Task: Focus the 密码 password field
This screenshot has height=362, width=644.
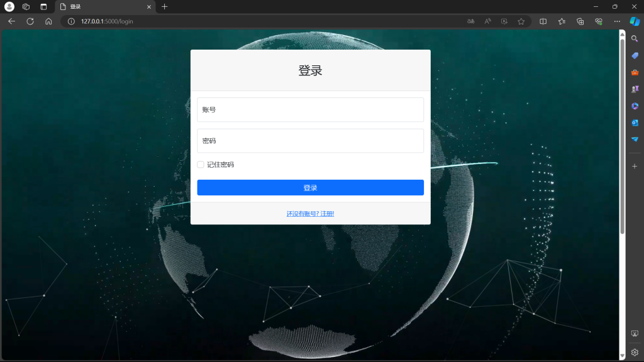Action: tap(310, 141)
